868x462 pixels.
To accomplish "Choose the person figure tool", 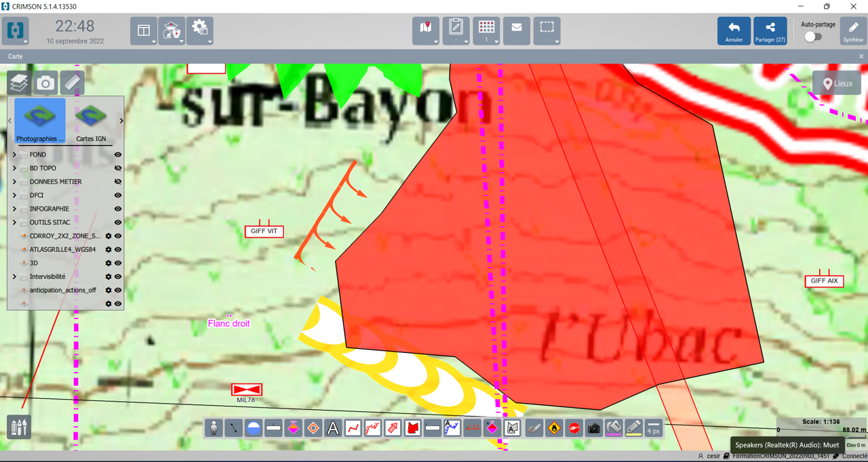I will point(214,428).
